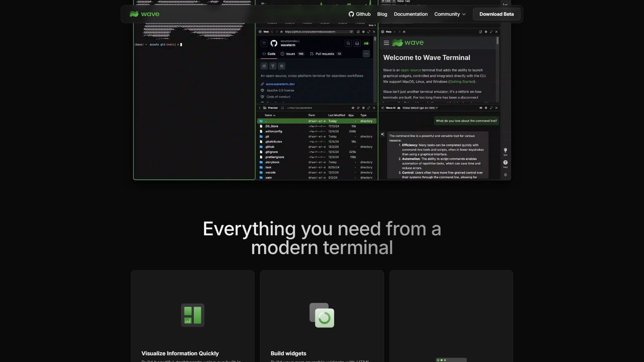Open the Pull requests tab showing 12
This screenshot has width=644, height=362.
(x=326, y=54)
